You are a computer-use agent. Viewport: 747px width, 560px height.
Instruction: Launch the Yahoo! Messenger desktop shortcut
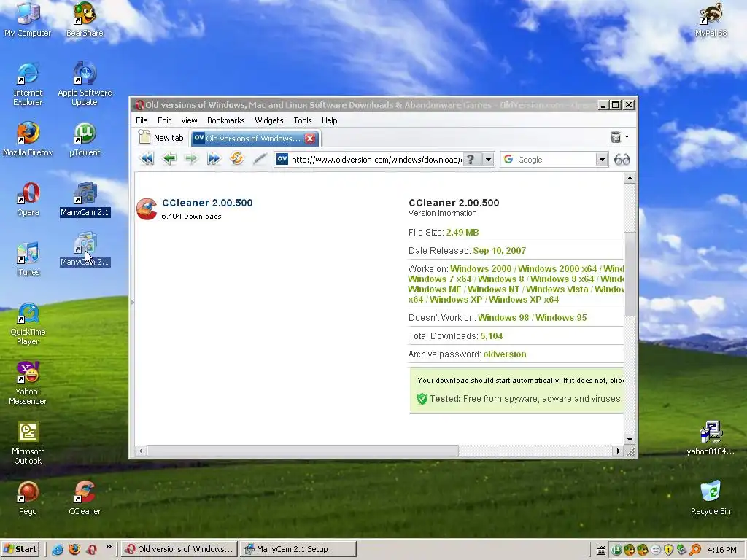coord(28,384)
